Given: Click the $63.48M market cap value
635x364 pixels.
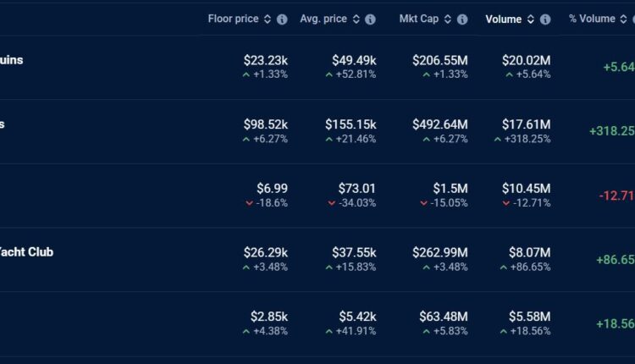Looking at the screenshot, I should [x=443, y=316].
